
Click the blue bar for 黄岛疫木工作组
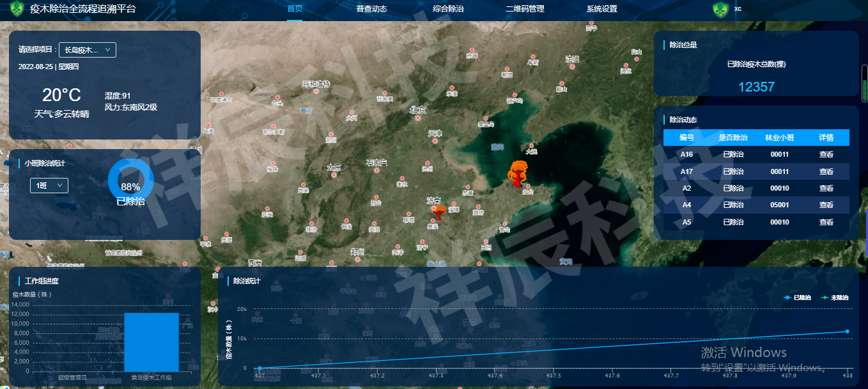(151, 342)
